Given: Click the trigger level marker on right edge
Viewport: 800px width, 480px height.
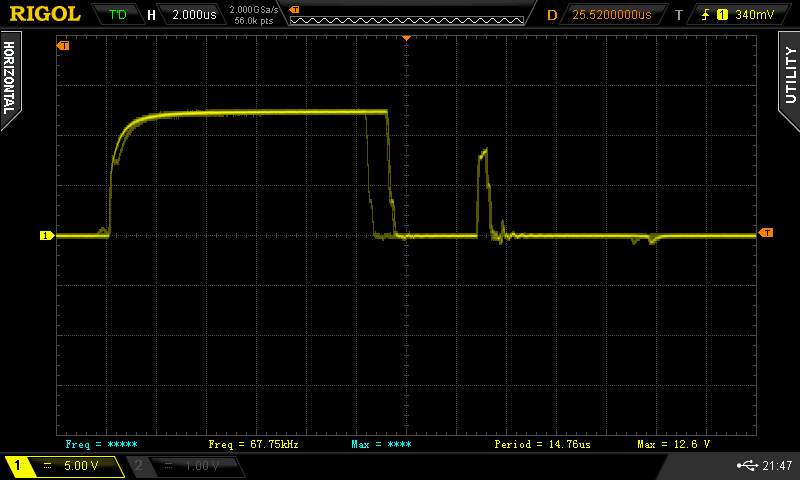Looking at the screenshot, I should click(x=766, y=233).
